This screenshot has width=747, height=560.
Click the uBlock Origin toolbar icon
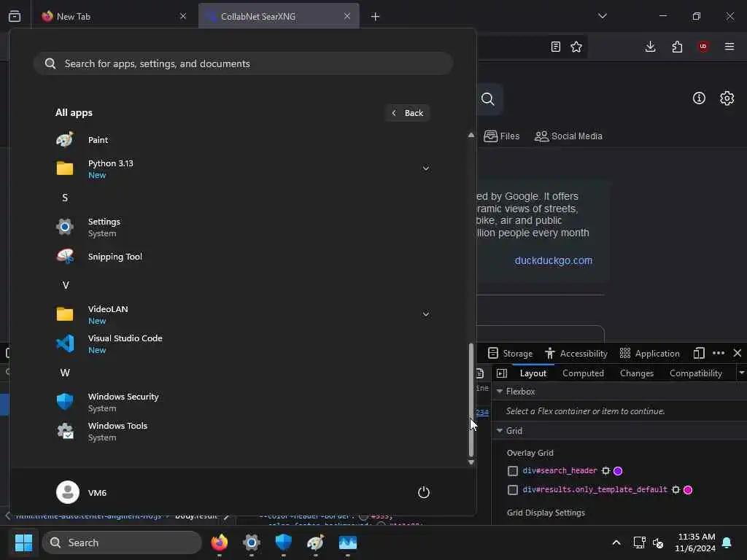703,47
